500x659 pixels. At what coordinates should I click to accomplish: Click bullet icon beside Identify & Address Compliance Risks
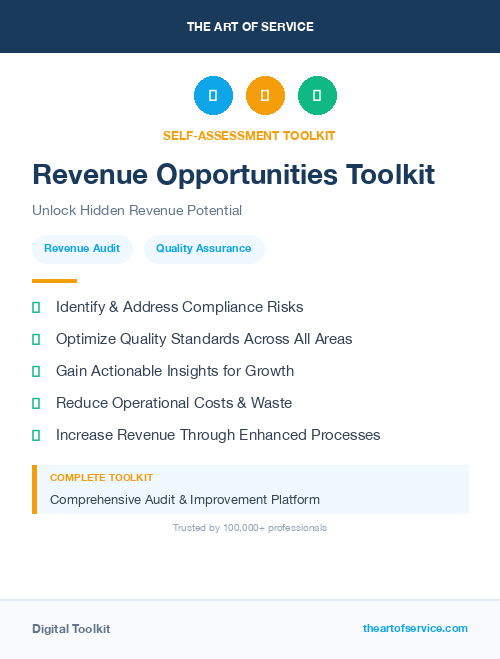36,308
